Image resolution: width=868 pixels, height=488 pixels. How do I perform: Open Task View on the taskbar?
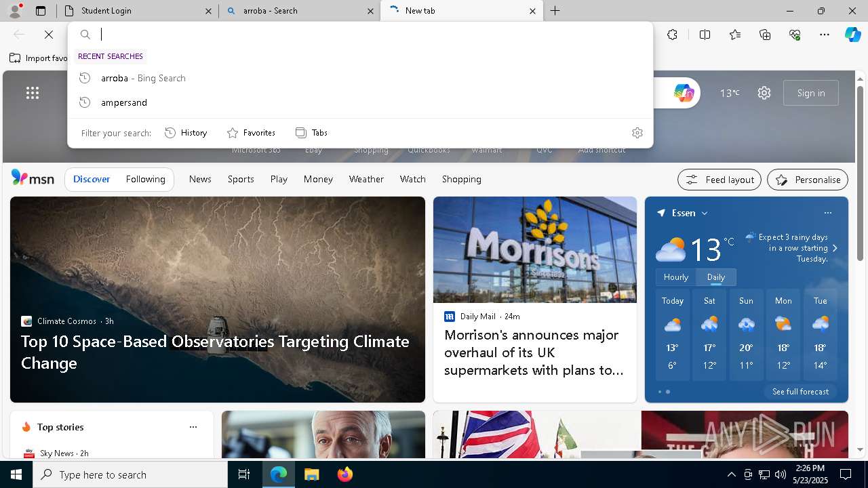coord(244,474)
